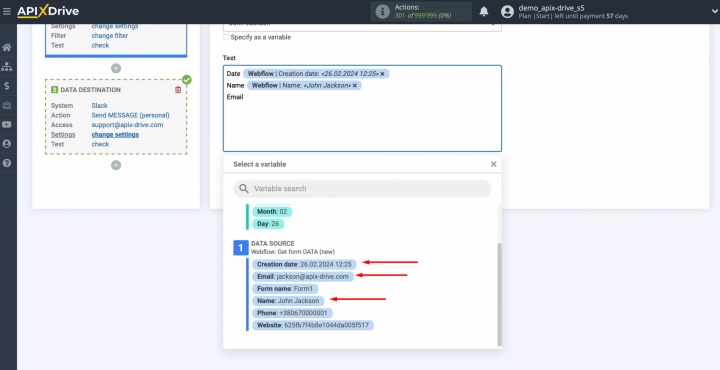Click the Webflow Name tag in Text
This screenshot has height=370, width=720.
click(304, 86)
